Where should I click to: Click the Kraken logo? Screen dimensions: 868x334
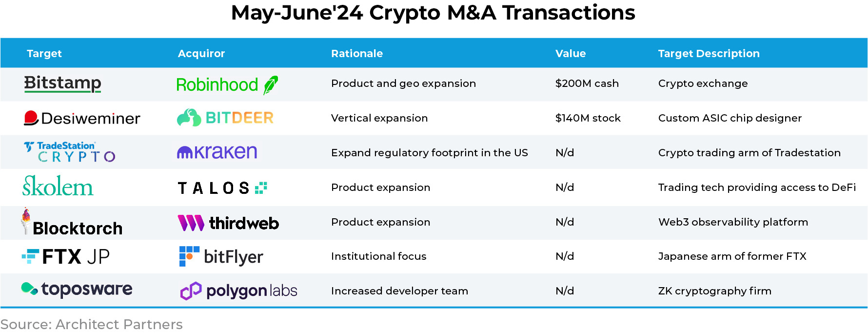pyautogui.click(x=217, y=152)
